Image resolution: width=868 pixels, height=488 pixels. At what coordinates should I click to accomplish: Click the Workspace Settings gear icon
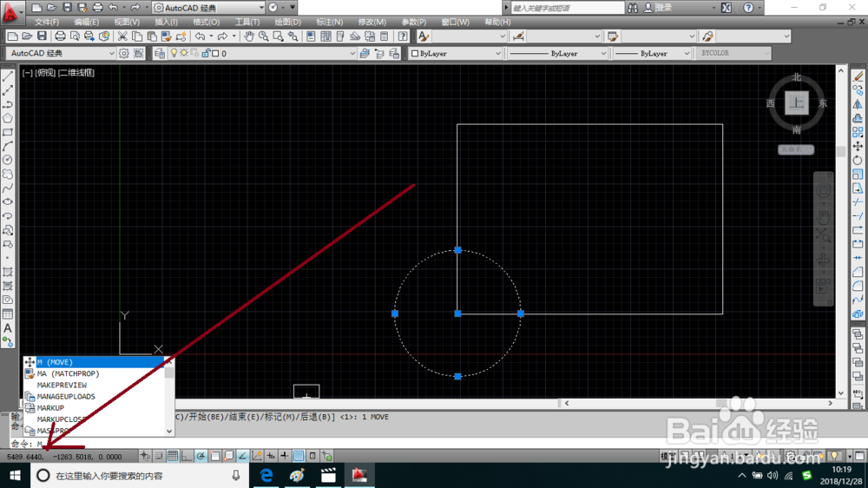click(x=124, y=53)
